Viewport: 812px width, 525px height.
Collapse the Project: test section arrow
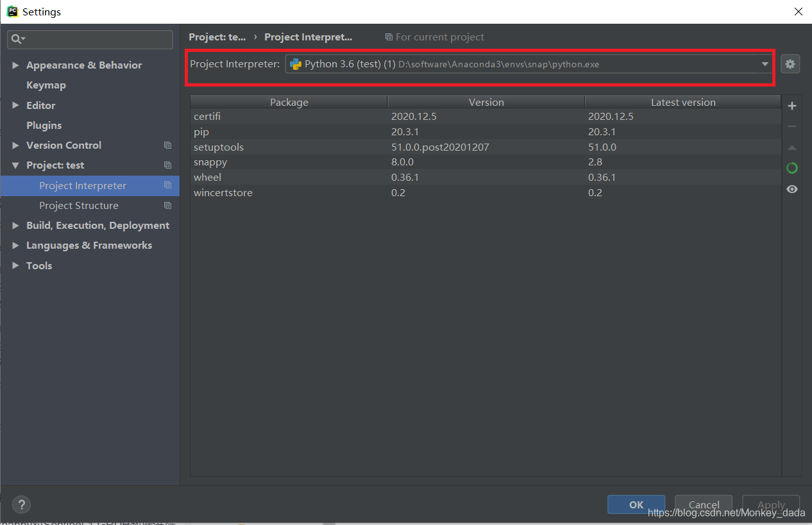pos(15,165)
